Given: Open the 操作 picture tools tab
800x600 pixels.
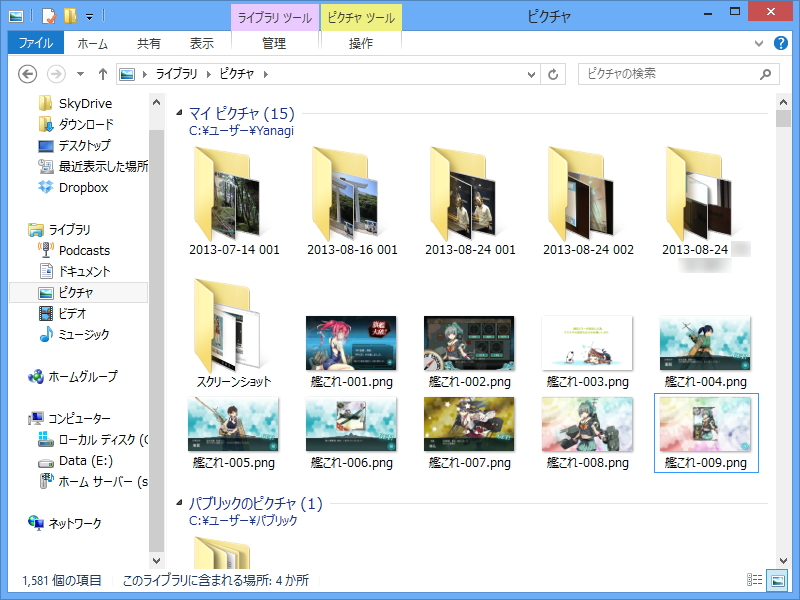Looking at the screenshot, I should tap(361, 43).
